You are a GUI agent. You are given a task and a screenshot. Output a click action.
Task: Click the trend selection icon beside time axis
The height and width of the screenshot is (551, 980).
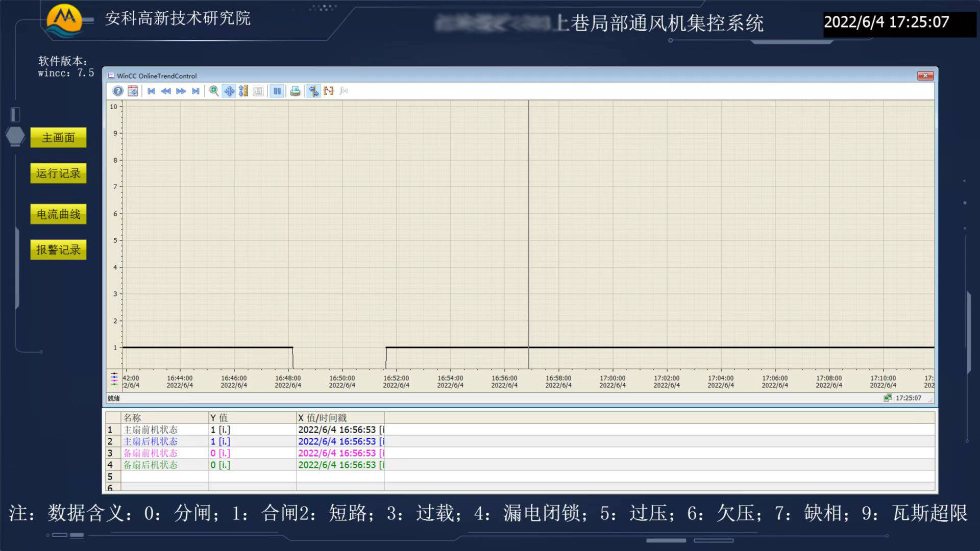coord(114,379)
